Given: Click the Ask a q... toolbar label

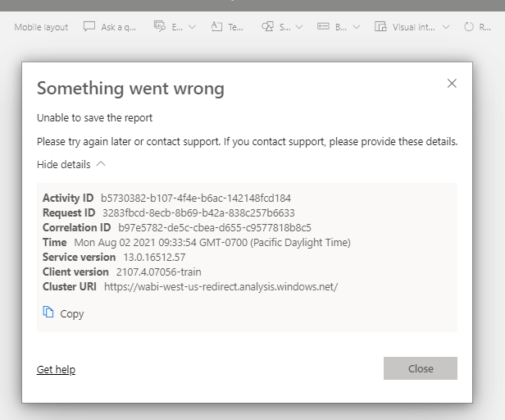Looking at the screenshot, I should click(119, 27).
